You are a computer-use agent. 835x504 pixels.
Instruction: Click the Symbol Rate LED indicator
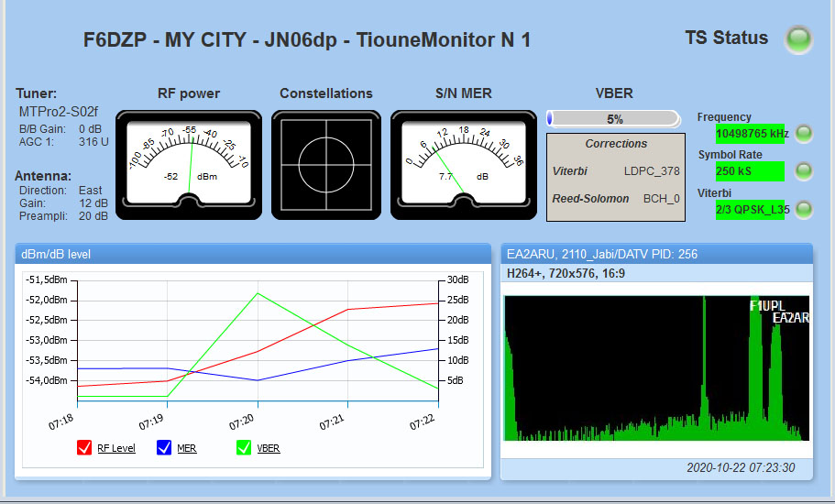(x=804, y=171)
